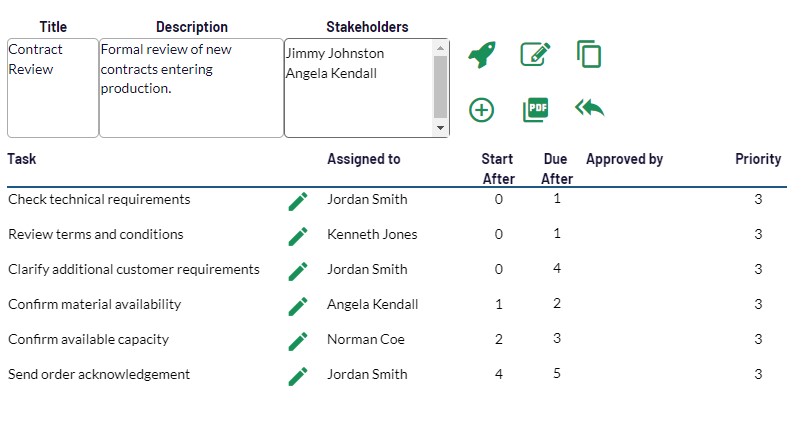The width and height of the screenshot is (808, 435).
Task: Click the reply-all back arrows icon
Action: coord(589,108)
